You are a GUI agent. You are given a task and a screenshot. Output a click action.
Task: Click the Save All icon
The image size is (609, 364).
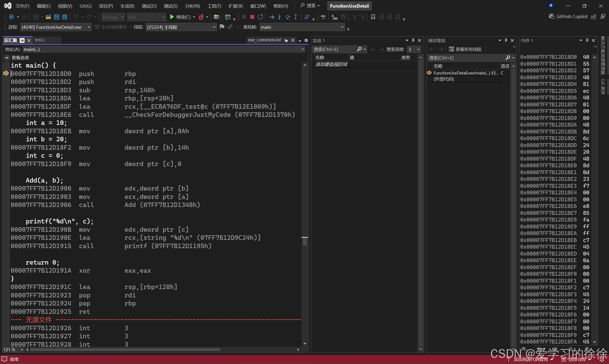[x=64, y=17]
